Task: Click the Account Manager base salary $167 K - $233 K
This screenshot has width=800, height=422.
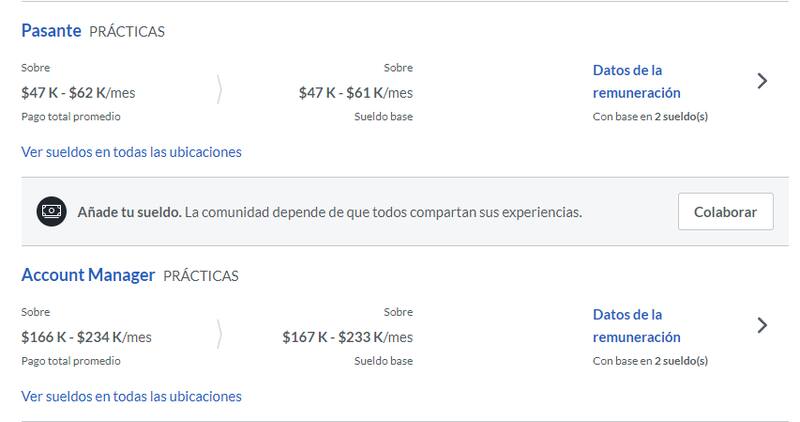Action: coord(347,337)
